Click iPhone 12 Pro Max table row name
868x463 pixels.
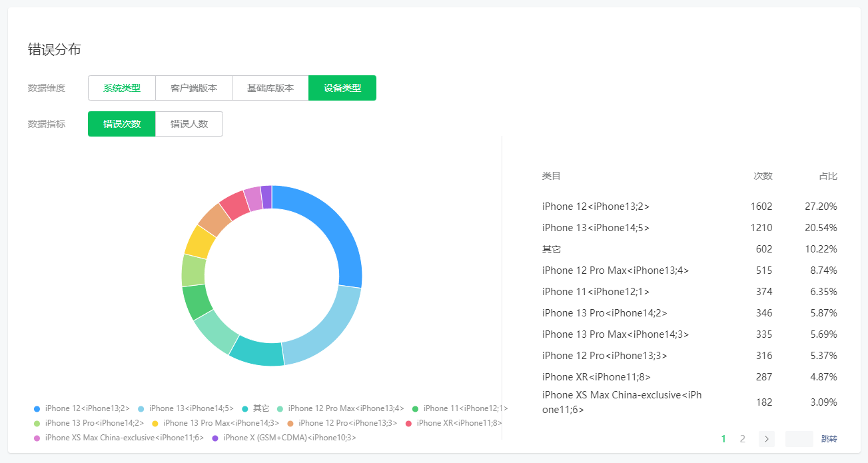pos(616,270)
